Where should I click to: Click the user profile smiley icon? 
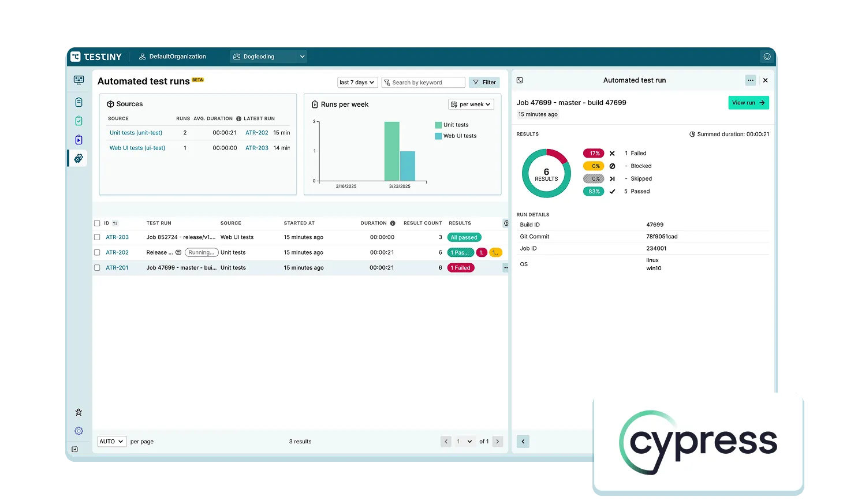click(x=767, y=57)
